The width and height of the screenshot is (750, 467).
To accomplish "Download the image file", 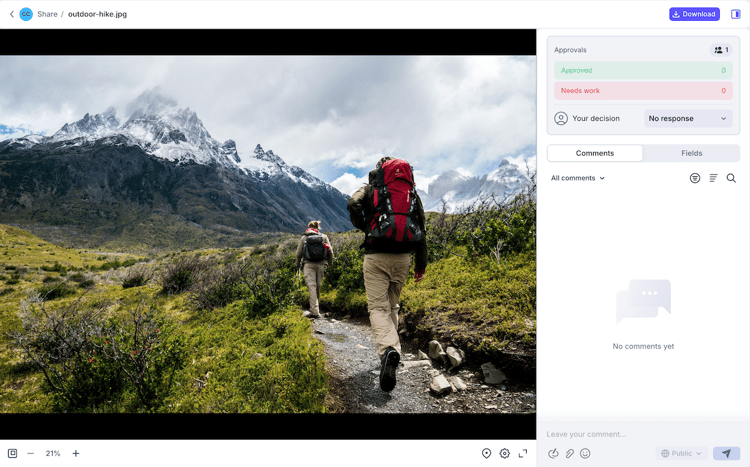I will click(694, 14).
